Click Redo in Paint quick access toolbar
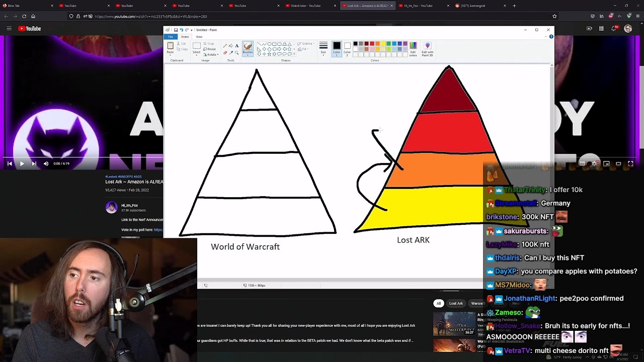The image size is (644, 362). [x=187, y=30]
